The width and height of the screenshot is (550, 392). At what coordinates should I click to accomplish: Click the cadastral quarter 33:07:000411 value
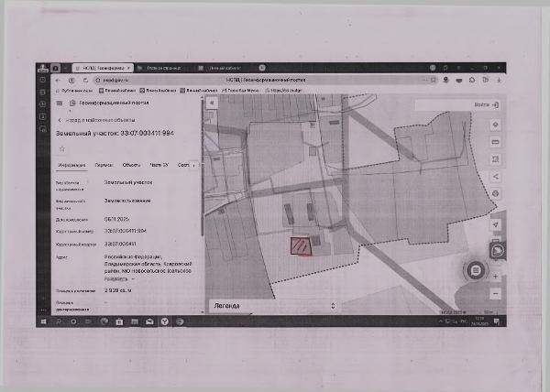pyautogui.click(x=120, y=244)
